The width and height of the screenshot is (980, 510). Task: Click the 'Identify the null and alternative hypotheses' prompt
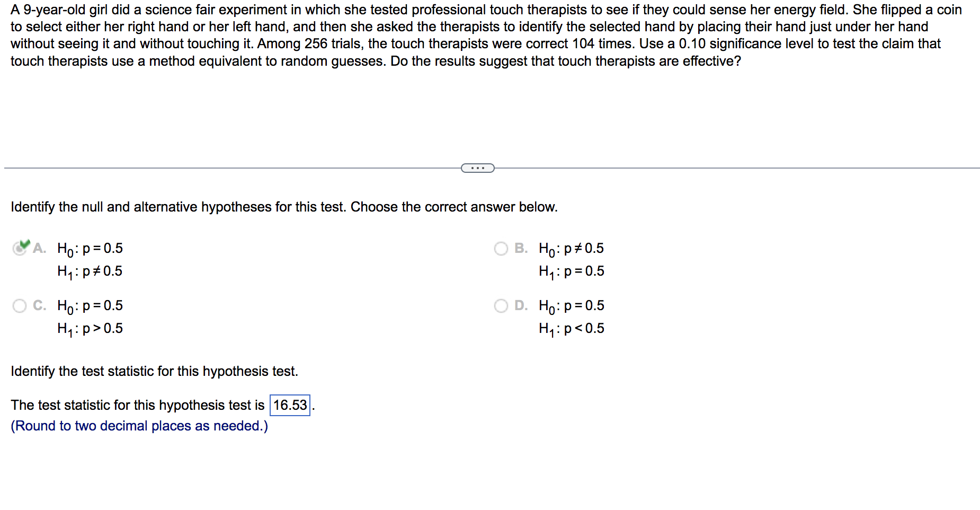tap(284, 207)
